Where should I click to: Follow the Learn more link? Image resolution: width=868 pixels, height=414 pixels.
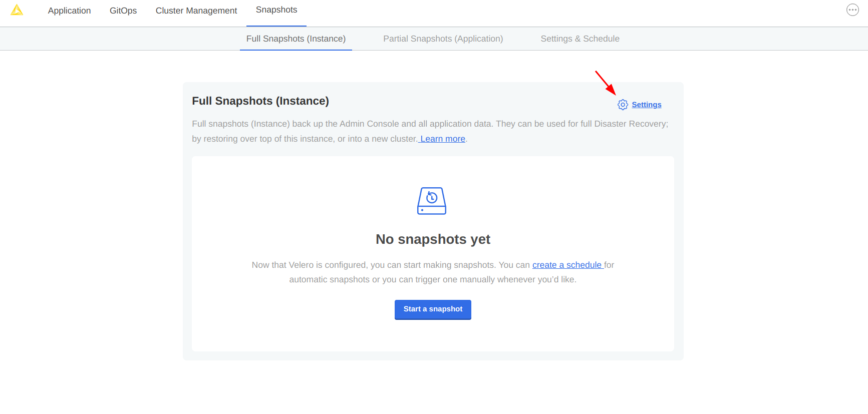pyautogui.click(x=443, y=139)
